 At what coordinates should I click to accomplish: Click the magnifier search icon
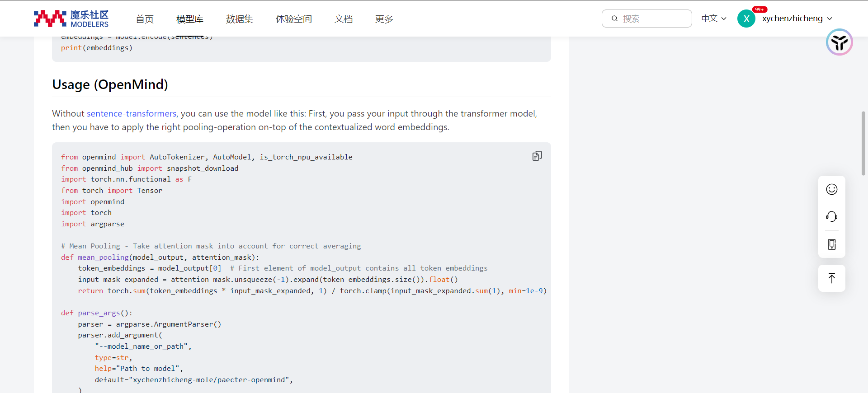(615, 19)
